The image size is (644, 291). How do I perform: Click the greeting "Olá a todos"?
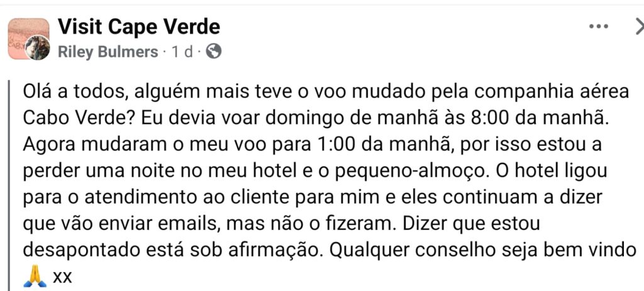point(74,91)
